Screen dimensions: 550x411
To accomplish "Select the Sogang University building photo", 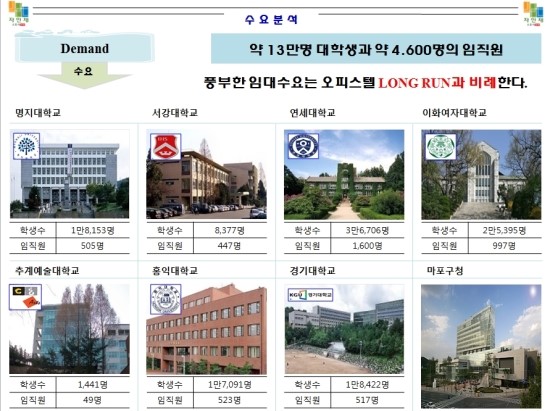I will pos(206,174).
